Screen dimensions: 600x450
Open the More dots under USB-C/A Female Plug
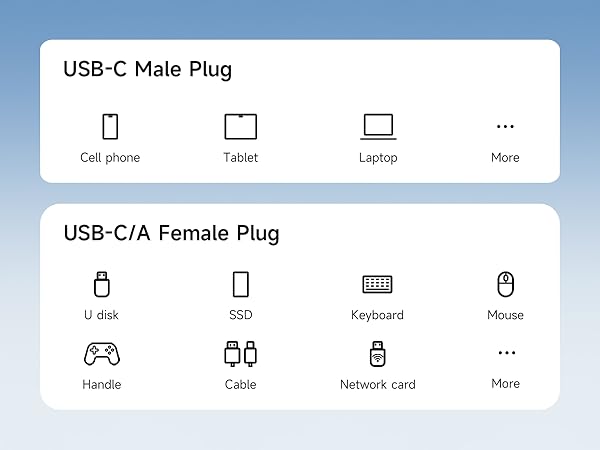pos(505,353)
